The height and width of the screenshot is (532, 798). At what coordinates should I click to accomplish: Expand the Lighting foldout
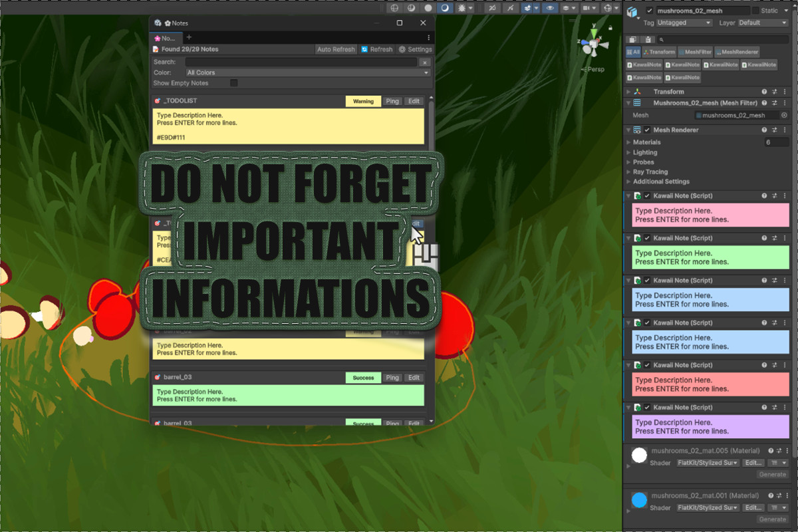click(629, 152)
